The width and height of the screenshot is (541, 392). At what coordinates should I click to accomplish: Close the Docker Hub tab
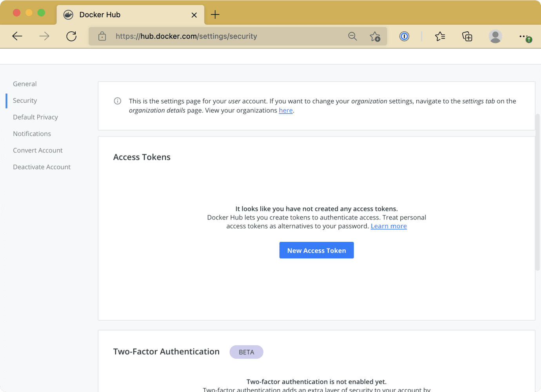(x=194, y=15)
